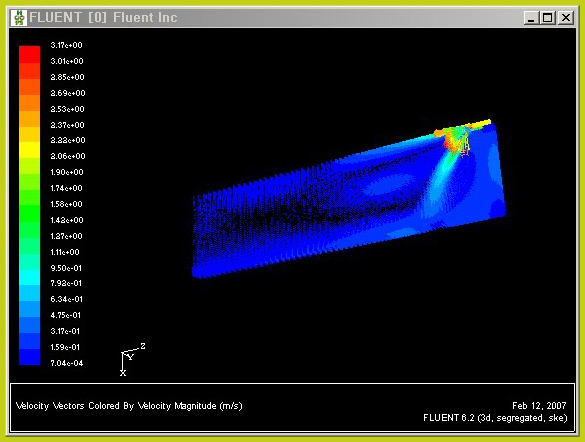
Task: Click the Feb 12, 2007 date text
Action: [x=539, y=405]
